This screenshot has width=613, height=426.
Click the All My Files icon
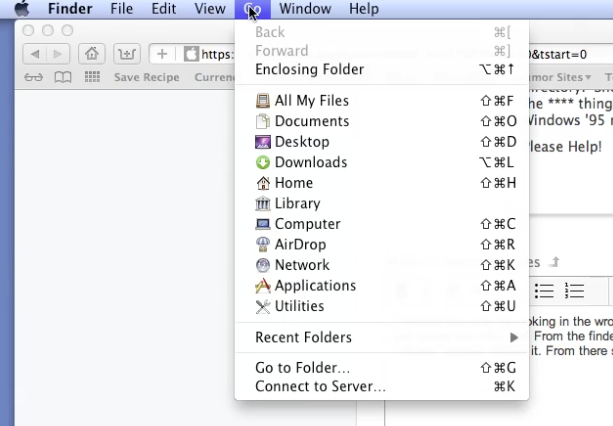click(x=263, y=101)
